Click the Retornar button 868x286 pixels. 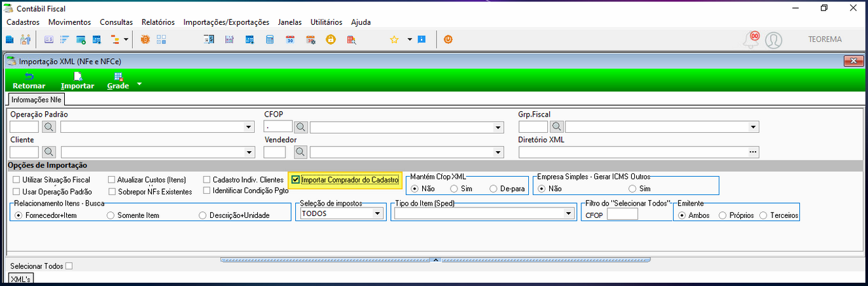point(29,81)
